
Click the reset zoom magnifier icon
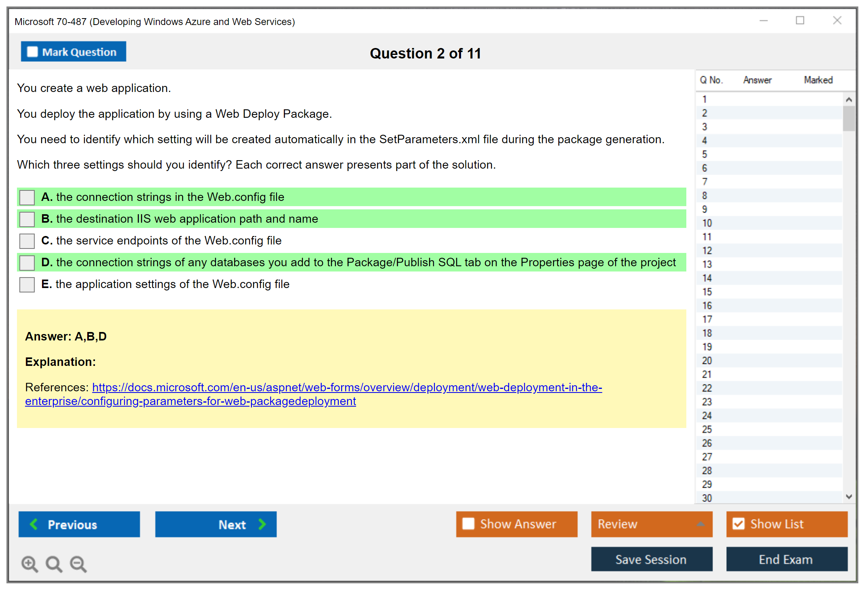(x=53, y=564)
